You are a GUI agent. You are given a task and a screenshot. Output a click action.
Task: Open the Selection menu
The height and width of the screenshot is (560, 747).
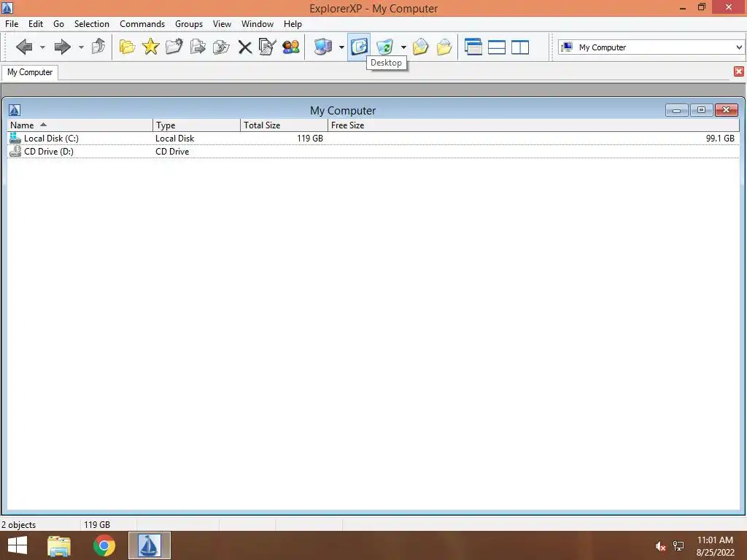[x=91, y=24]
